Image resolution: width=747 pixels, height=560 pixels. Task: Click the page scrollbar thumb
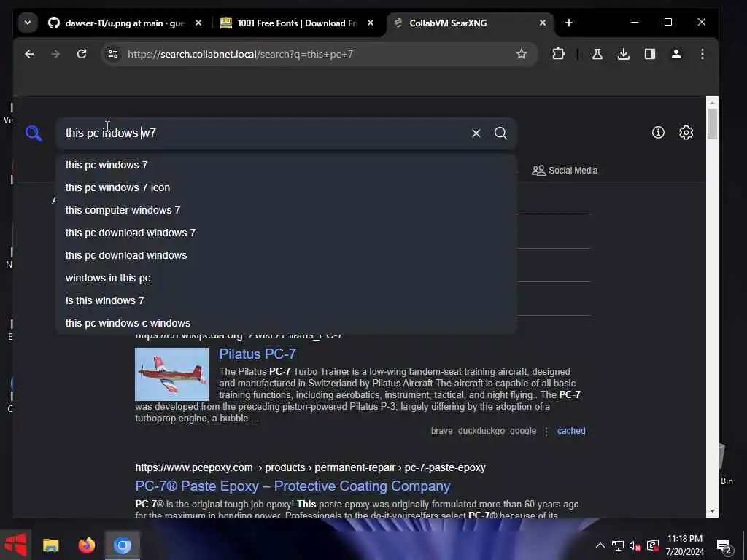click(x=712, y=124)
